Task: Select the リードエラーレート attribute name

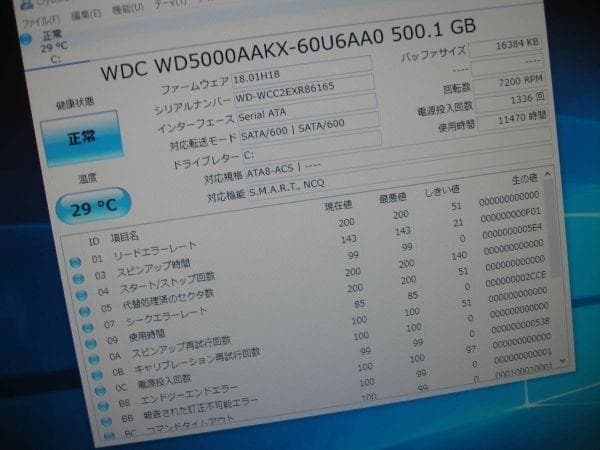Action: coord(155,251)
